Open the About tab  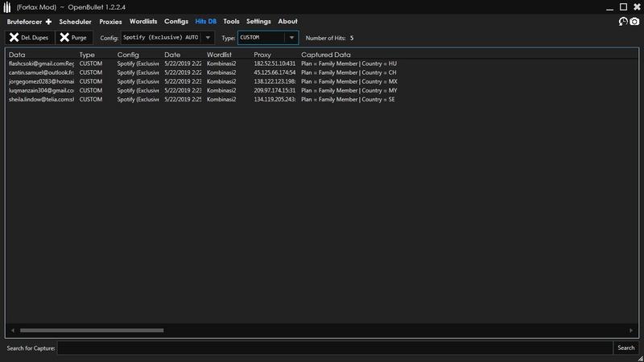coord(287,22)
